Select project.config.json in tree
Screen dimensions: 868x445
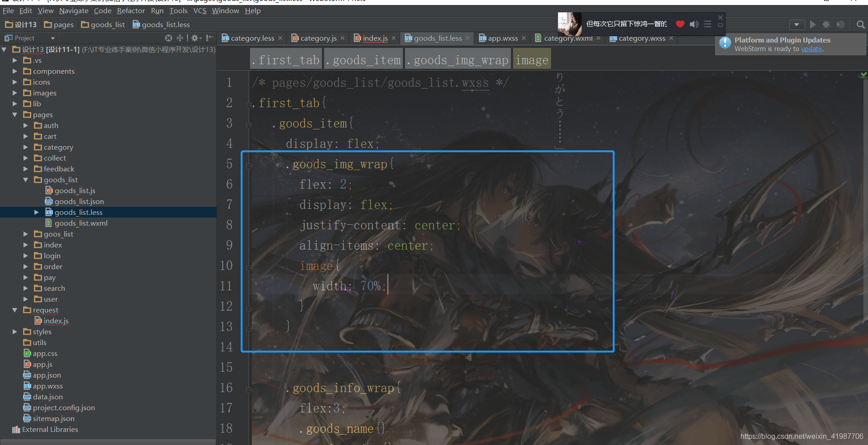click(x=64, y=407)
